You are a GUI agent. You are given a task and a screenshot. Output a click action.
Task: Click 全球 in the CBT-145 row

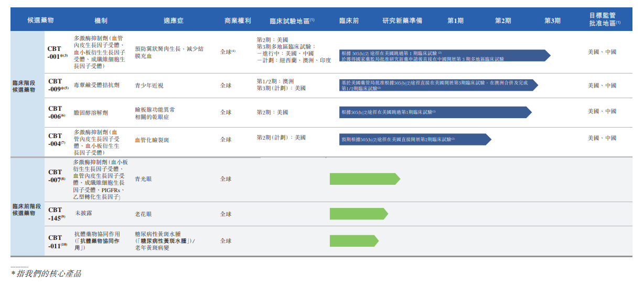(x=226, y=214)
